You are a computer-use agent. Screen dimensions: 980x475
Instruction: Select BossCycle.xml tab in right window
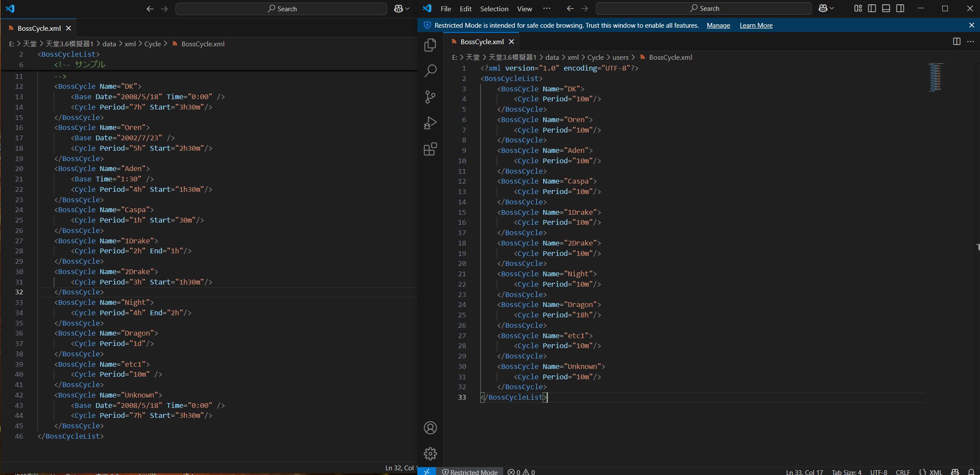[x=482, y=42]
